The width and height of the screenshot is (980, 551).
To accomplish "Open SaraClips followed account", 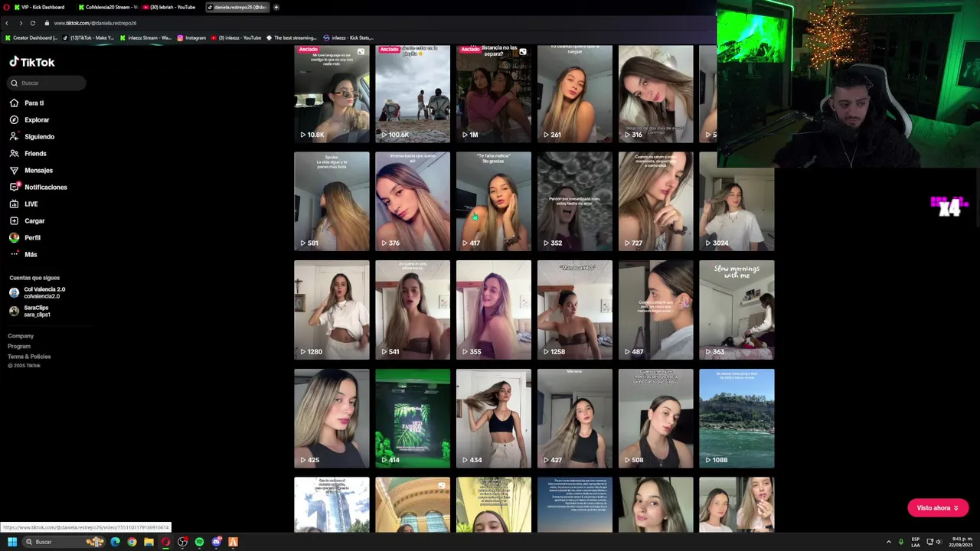I will [31, 311].
